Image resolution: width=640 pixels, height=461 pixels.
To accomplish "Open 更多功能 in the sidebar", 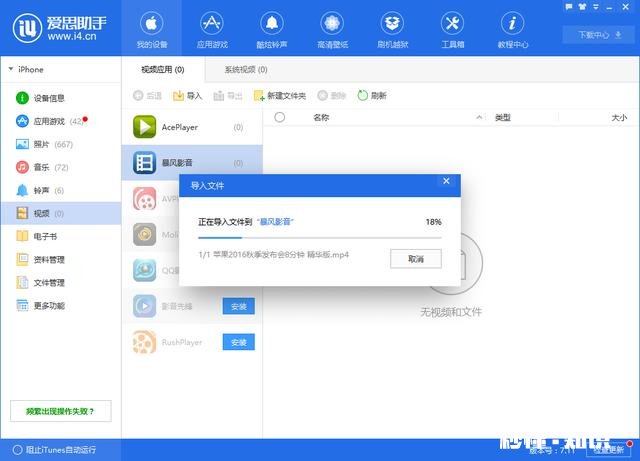I will tap(61, 305).
